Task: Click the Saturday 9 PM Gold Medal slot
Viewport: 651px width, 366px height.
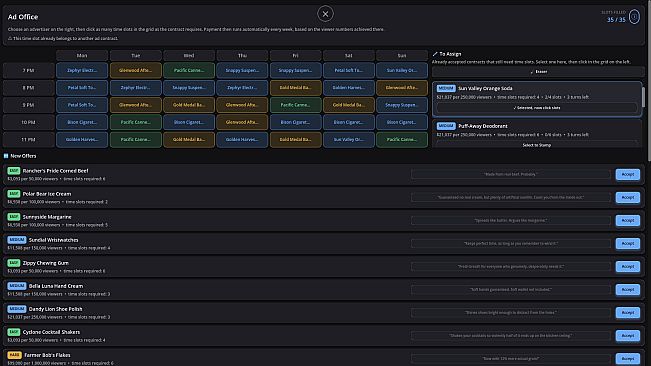Action: tap(349, 105)
